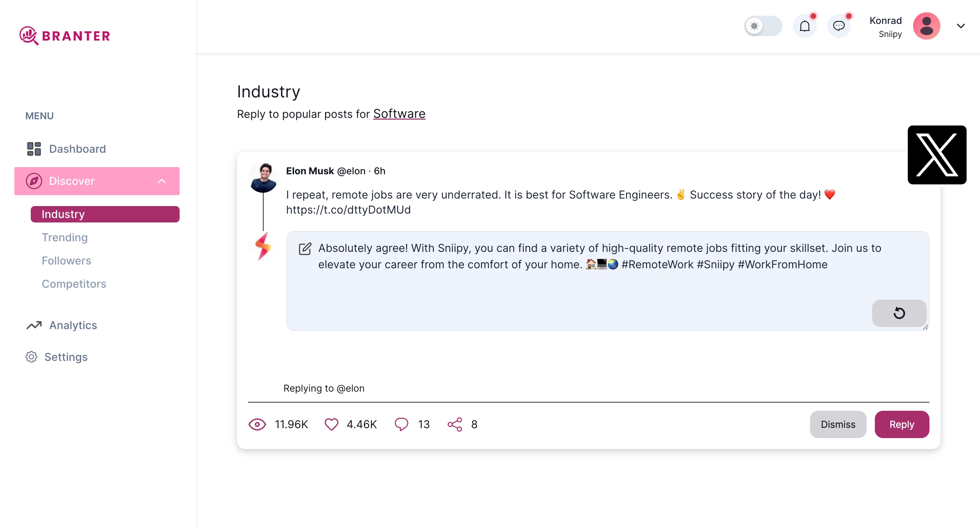This screenshot has height=529, width=980.
Task: Click the Sniipy lightning bolt avatar
Action: click(x=263, y=246)
